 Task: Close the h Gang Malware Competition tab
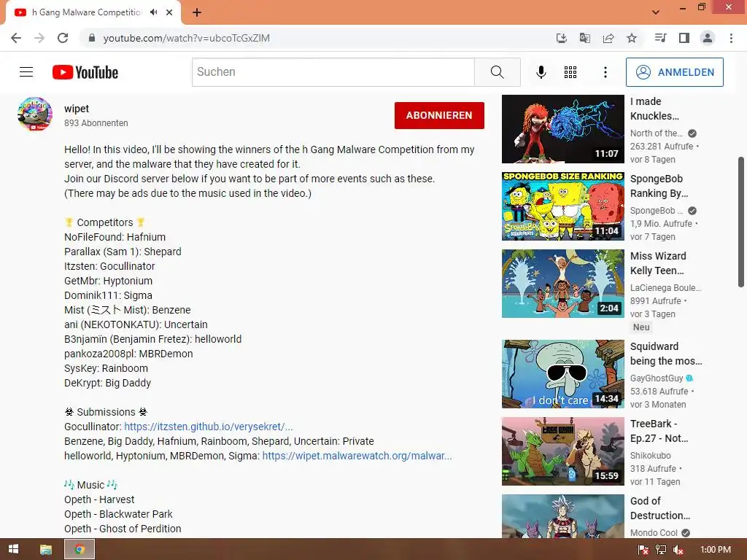169,12
